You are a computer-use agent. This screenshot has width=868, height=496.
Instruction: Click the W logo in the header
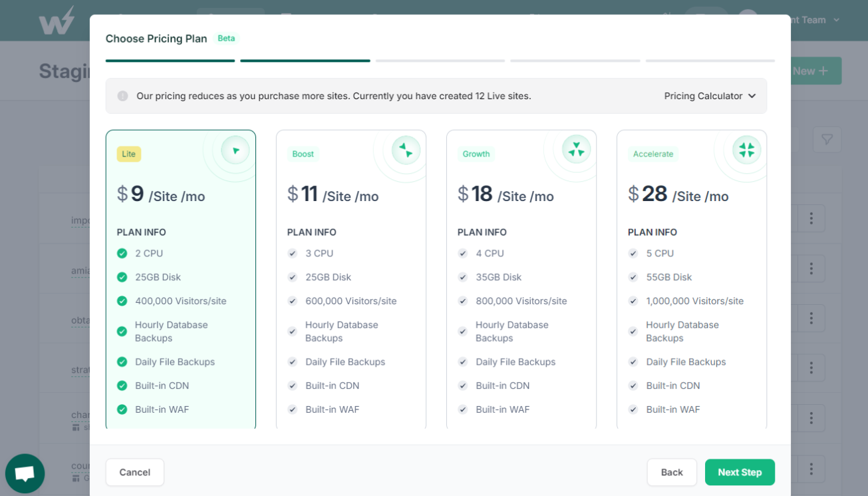click(57, 21)
